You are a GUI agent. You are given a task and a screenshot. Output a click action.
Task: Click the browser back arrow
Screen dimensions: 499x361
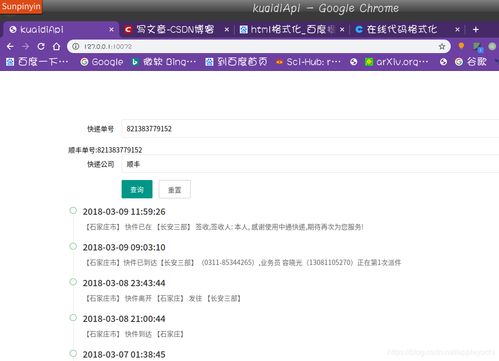10,47
